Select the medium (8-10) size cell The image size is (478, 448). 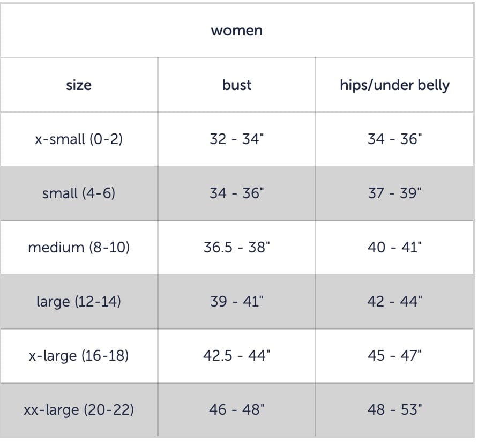pyautogui.click(x=79, y=248)
